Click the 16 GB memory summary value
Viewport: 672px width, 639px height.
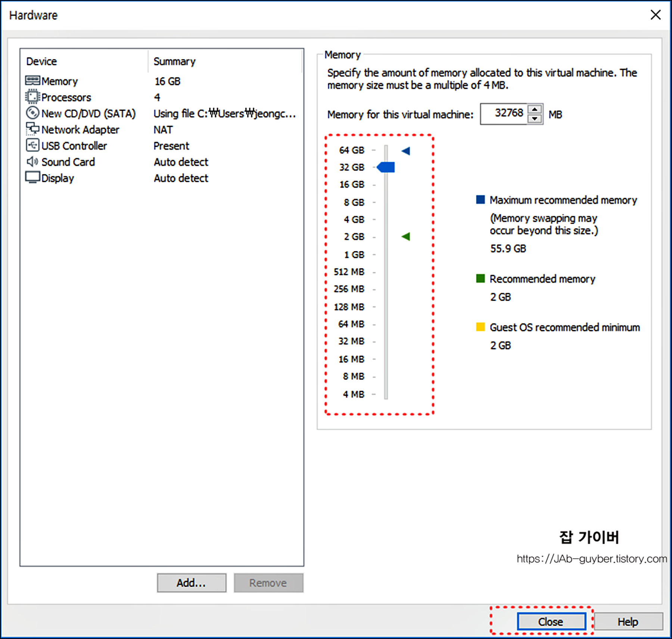point(167,81)
